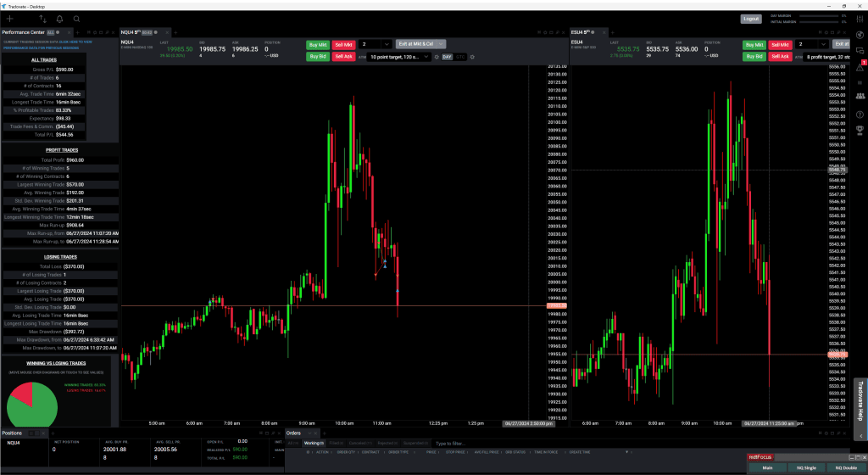Click the Initial Margin progress bar
The height and width of the screenshot is (475, 868).
820,22
